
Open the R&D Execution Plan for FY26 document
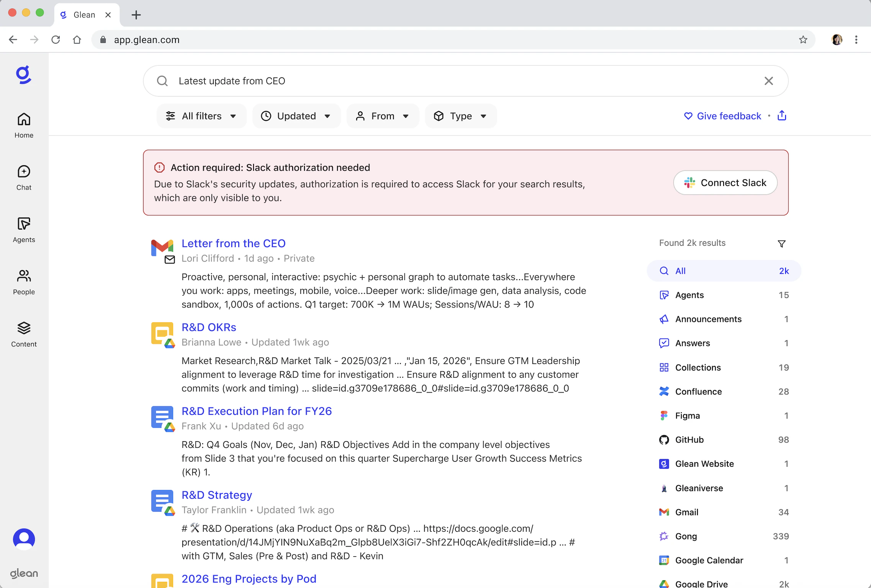click(x=257, y=411)
